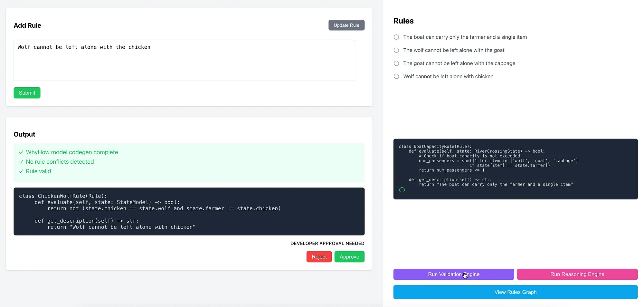The image size is (644, 307).
Task: Select the wolf and goat rule radio button
Action: 396,50
